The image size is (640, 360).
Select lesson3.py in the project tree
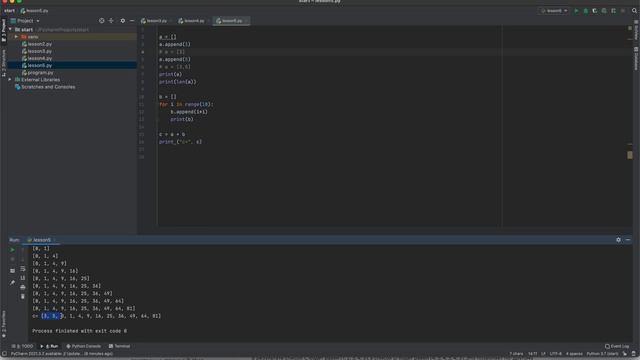[x=40, y=51]
